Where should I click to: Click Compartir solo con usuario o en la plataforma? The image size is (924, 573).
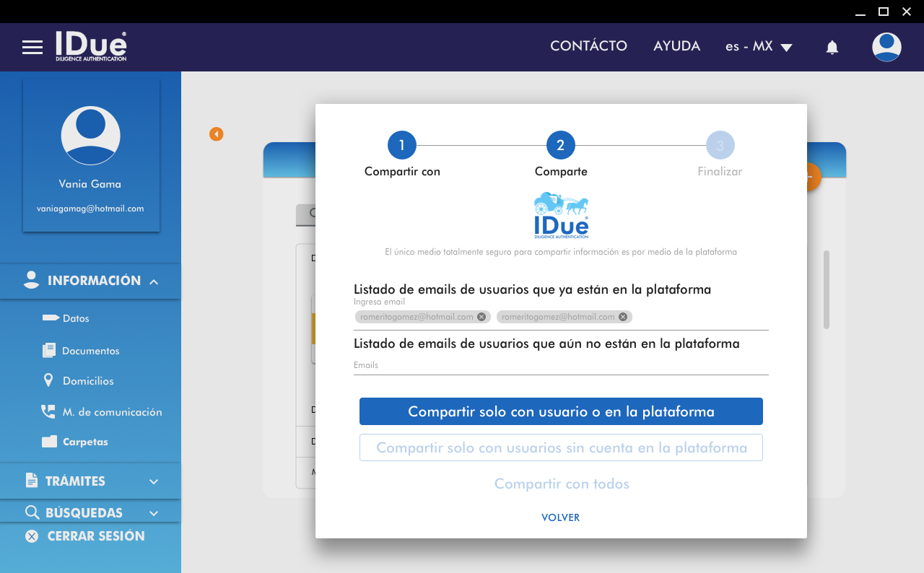click(x=561, y=411)
